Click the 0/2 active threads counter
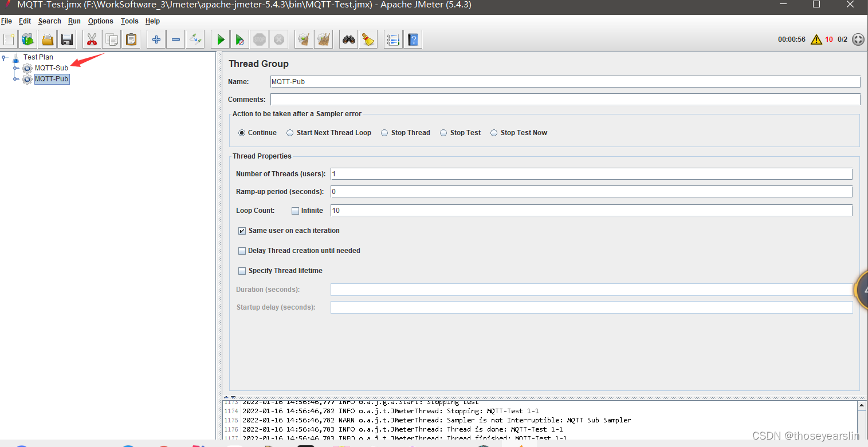 click(842, 39)
